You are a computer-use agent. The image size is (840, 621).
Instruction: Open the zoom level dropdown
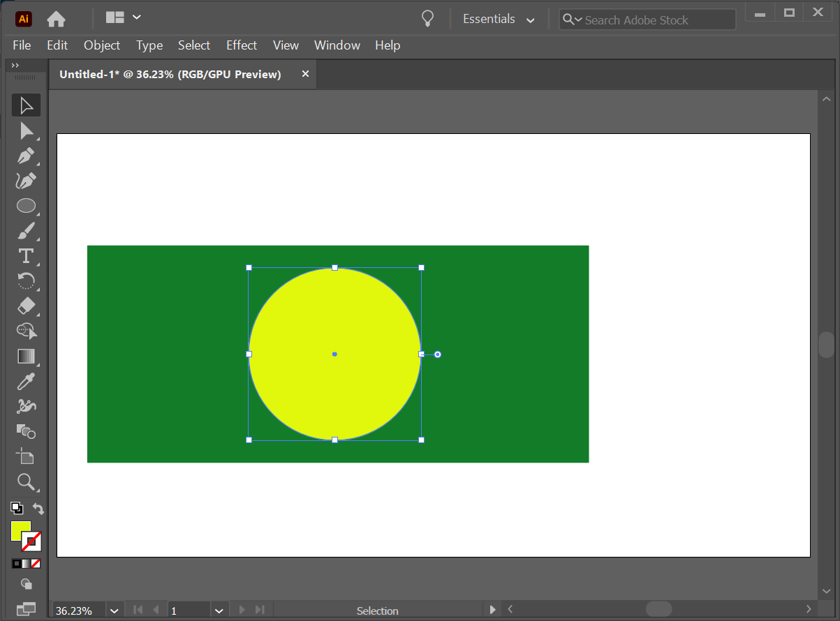114,611
